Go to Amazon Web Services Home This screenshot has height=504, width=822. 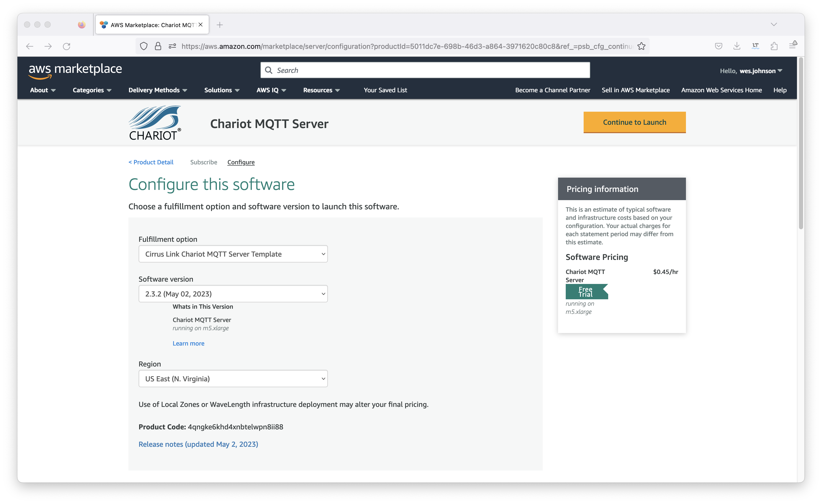pos(721,90)
